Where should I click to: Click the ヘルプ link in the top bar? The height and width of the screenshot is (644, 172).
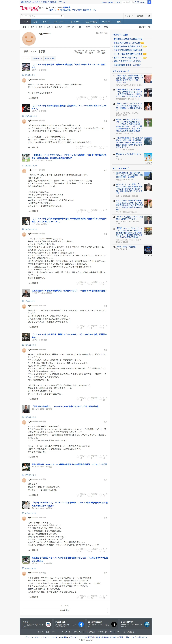pos(117,2)
